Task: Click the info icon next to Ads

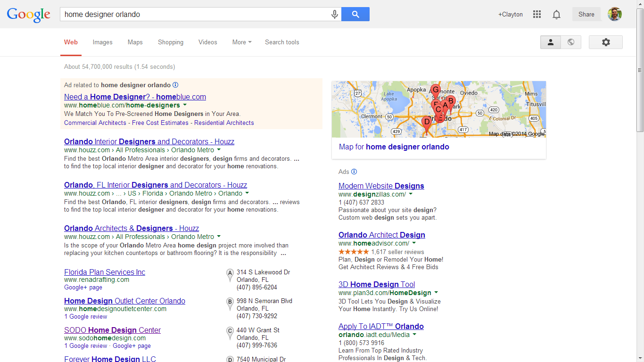Action: [354, 172]
